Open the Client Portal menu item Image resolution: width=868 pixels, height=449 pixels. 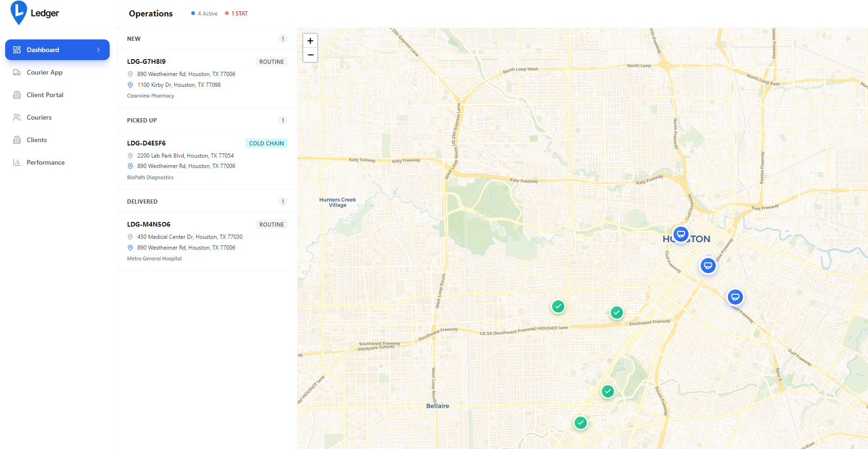45,95
